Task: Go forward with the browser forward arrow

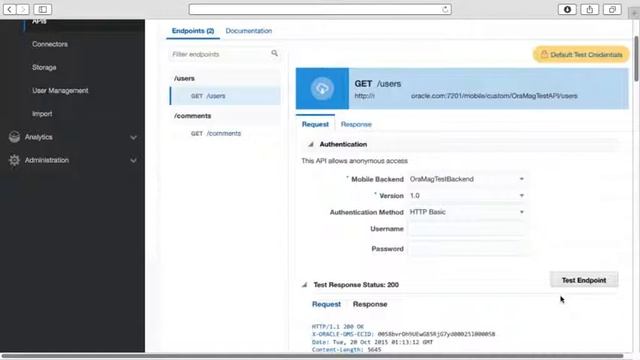Action: [23, 9]
